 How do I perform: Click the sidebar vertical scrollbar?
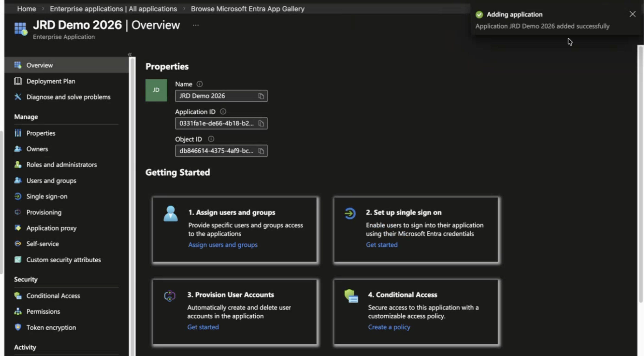[x=132, y=206]
